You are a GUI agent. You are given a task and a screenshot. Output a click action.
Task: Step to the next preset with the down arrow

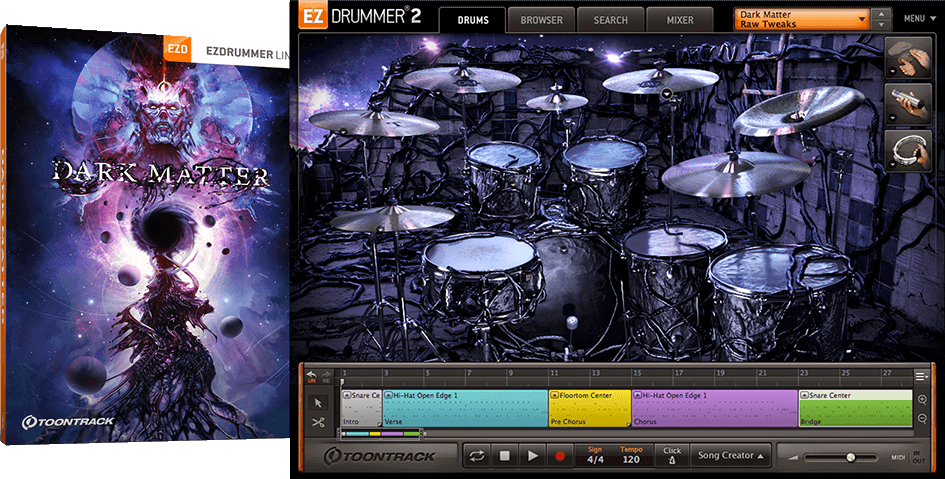(882, 25)
